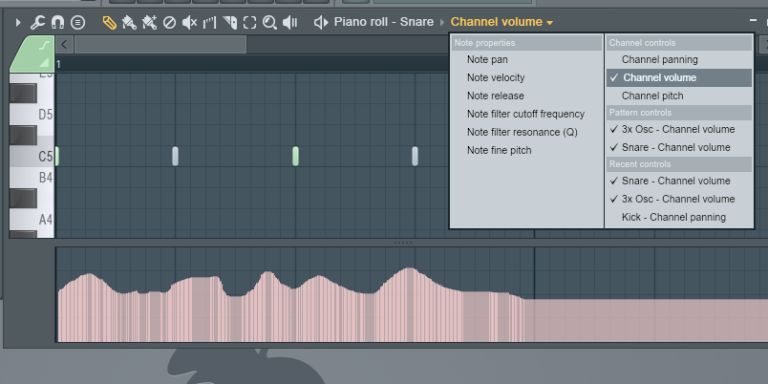Click the horizontal scrollbar thumb at top
Image resolution: width=768 pixels, height=384 pixels.
click(161, 45)
